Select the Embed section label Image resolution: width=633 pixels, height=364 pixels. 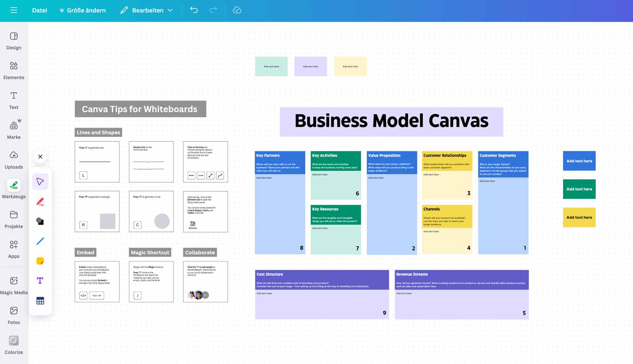[x=85, y=252]
